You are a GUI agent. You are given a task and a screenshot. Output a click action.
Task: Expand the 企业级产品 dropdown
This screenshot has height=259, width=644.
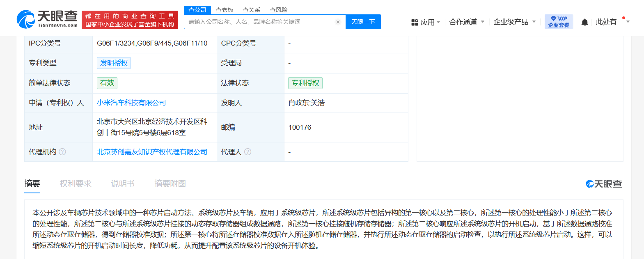(x=534, y=22)
